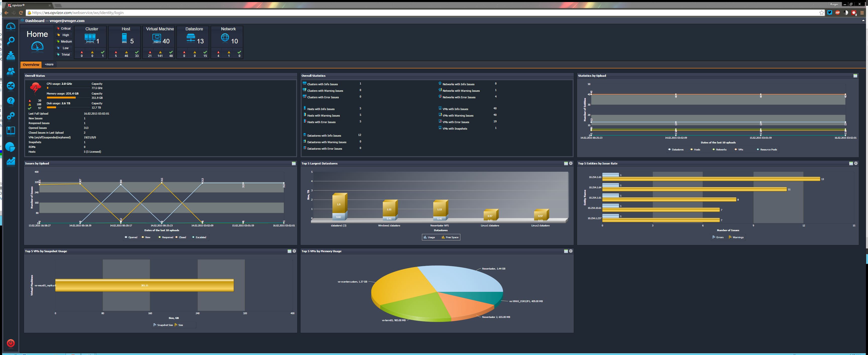The height and width of the screenshot is (355, 868).
Task: Show table view for Issues by Upload
Action: pyautogui.click(x=294, y=163)
